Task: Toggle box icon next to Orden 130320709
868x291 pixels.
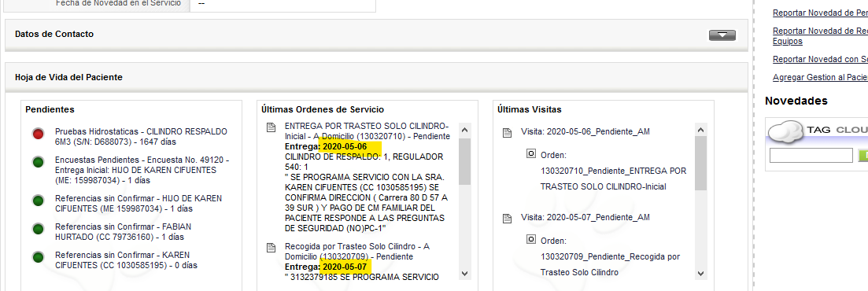Action: [x=531, y=240]
